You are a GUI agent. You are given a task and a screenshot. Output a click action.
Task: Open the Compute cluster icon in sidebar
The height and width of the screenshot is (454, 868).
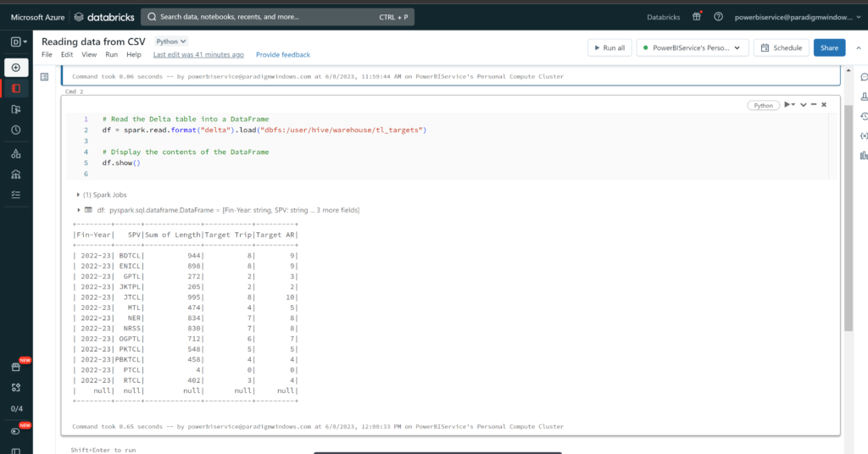point(16,174)
